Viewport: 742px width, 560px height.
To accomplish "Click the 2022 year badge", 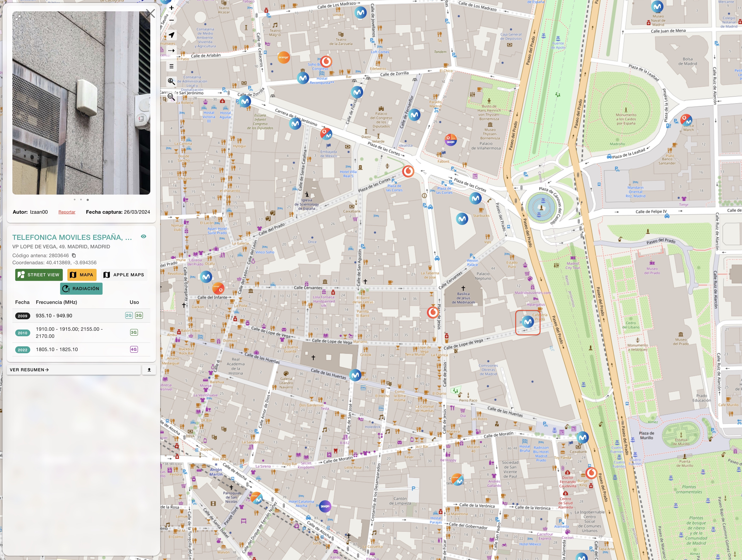I will pyautogui.click(x=22, y=350).
